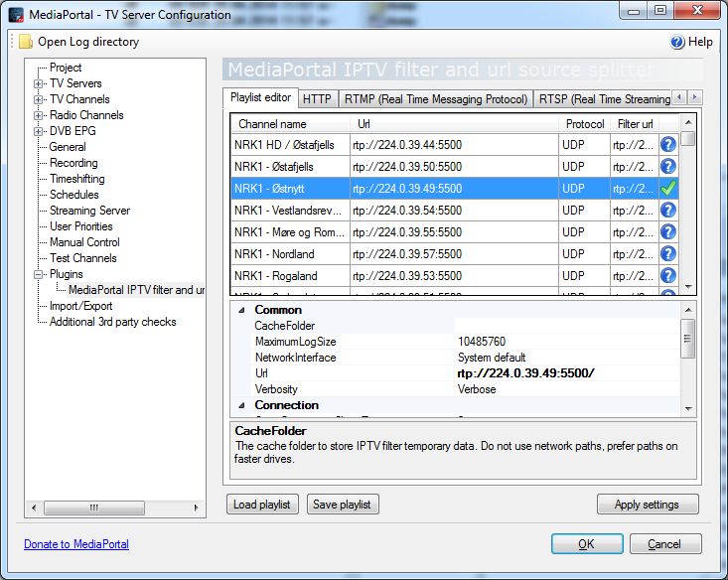Collapse the Plugins tree node

[38, 274]
